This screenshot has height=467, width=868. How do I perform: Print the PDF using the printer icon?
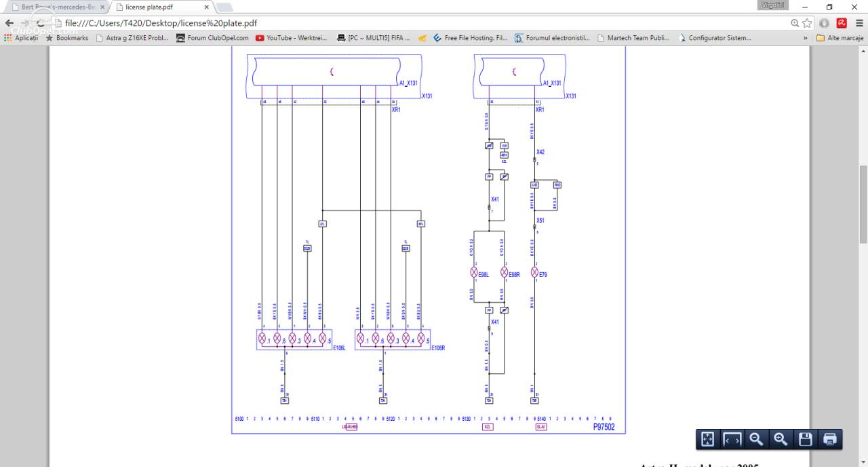coord(829,439)
